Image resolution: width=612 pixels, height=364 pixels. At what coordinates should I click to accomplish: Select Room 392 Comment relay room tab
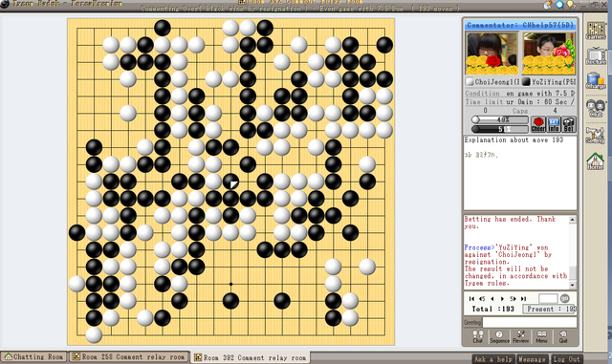[x=251, y=357]
